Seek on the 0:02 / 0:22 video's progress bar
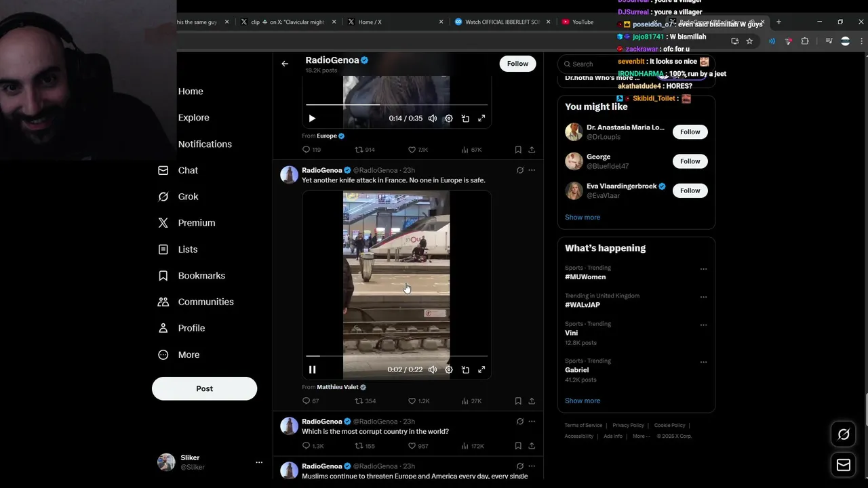Viewport: 868px width, 488px height. pos(397,356)
